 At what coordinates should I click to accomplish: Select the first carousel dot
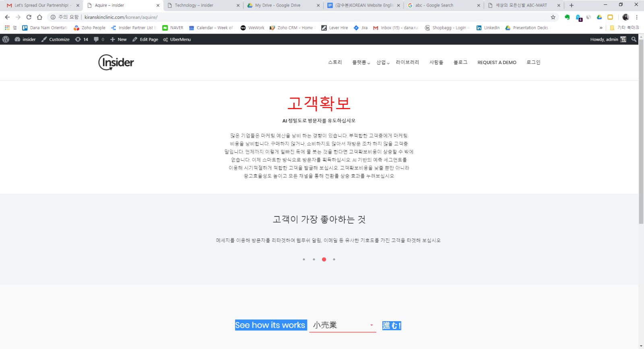pos(304,260)
